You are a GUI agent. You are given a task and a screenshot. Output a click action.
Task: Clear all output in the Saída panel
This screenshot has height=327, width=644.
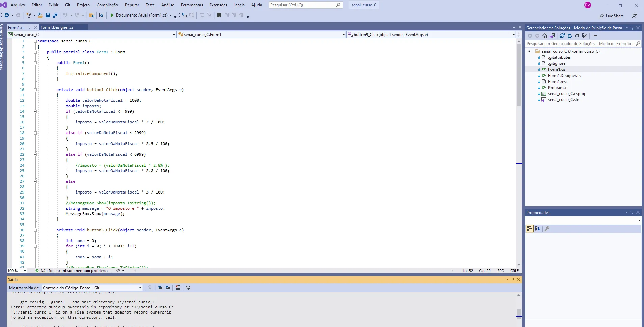[178, 288]
